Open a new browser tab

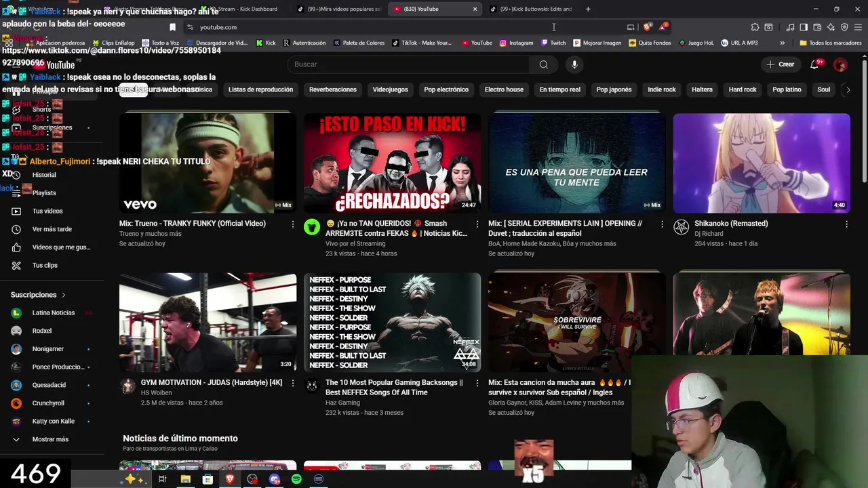tap(588, 9)
